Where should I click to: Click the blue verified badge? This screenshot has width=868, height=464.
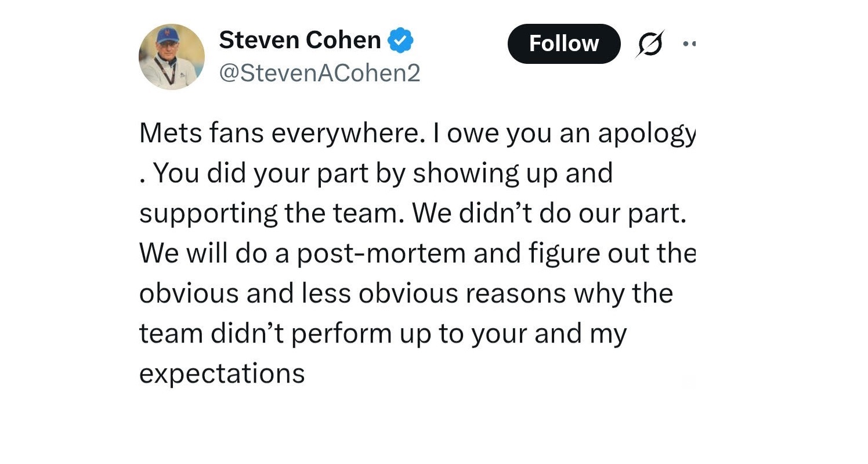[400, 41]
